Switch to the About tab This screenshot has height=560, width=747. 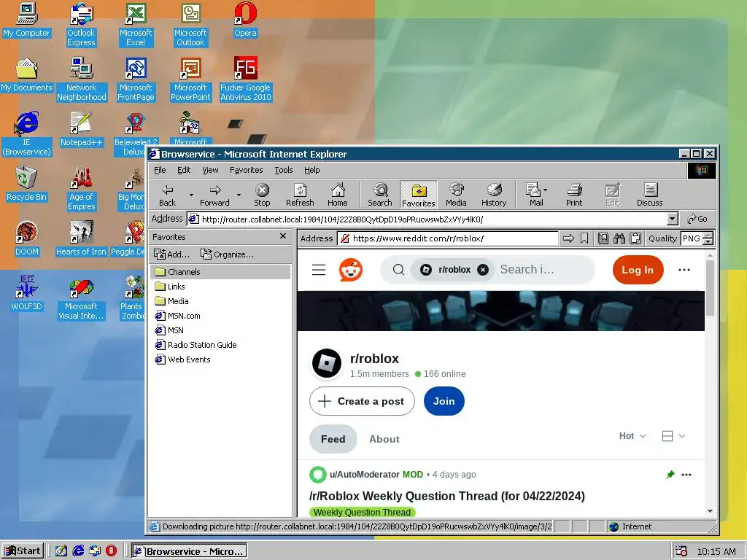tap(384, 439)
